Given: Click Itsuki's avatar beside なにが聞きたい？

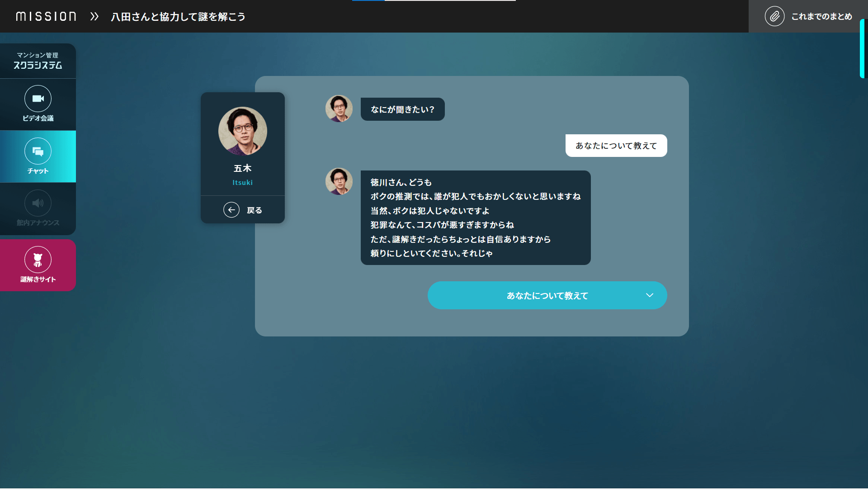Looking at the screenshot, I should tap(339, 109).
